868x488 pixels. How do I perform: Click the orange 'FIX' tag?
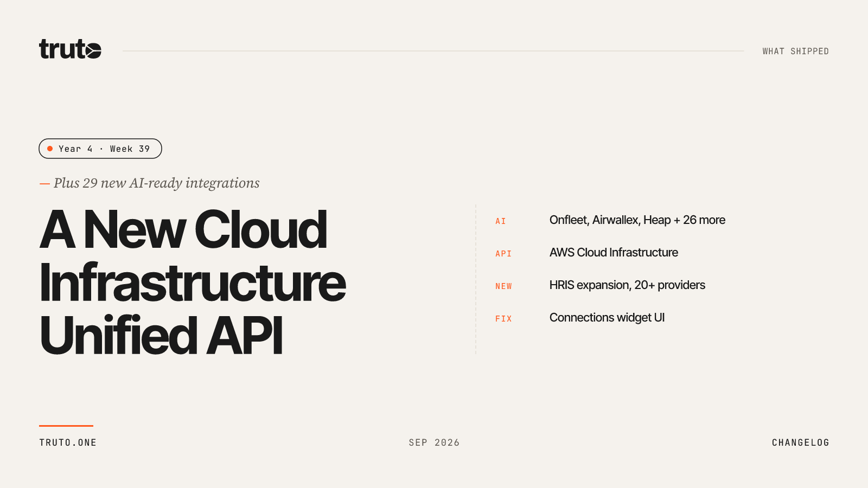click(x=503, y=319)
